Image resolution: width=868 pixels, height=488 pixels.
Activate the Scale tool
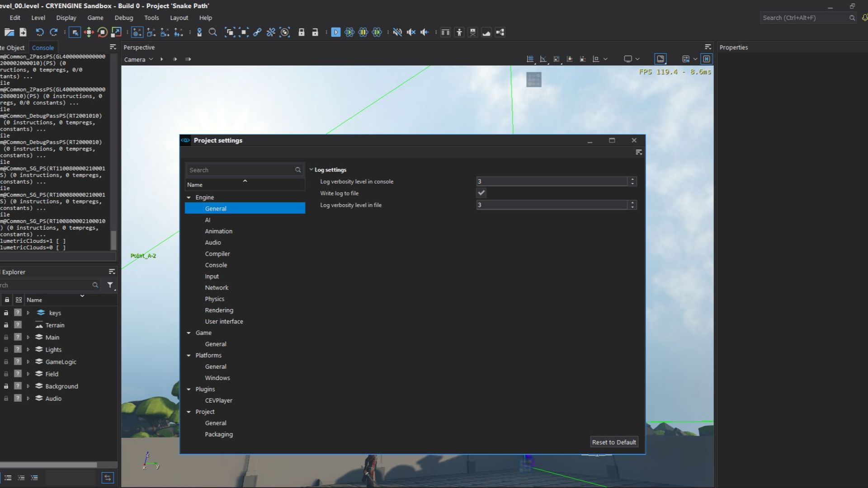point(116,32)
